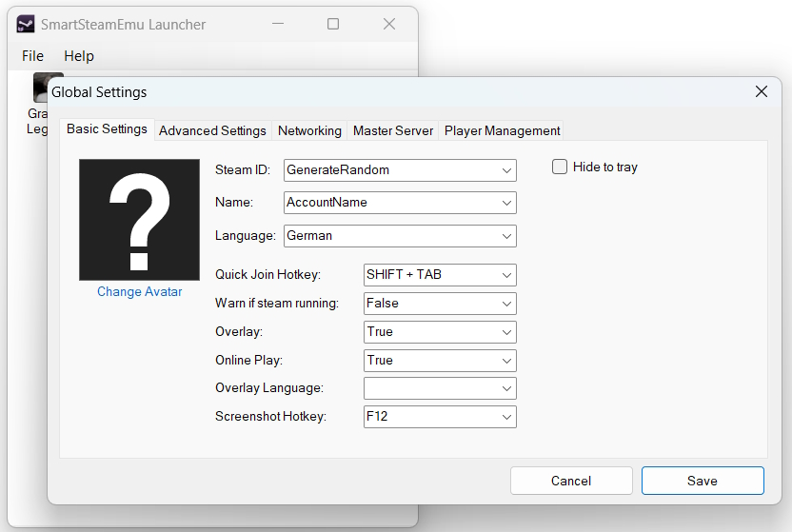
Task: Switch to the Master Server tab
Action: pos(392,130)
